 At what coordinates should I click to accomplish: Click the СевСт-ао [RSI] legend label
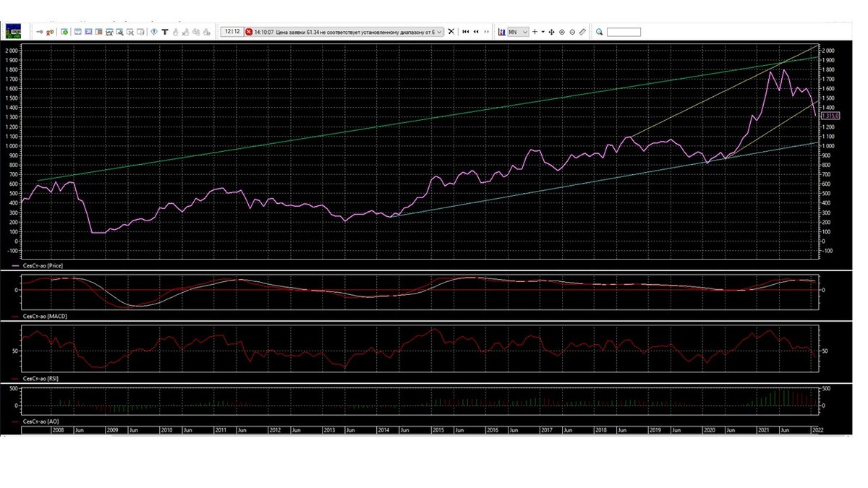click(x=41, y=378)
